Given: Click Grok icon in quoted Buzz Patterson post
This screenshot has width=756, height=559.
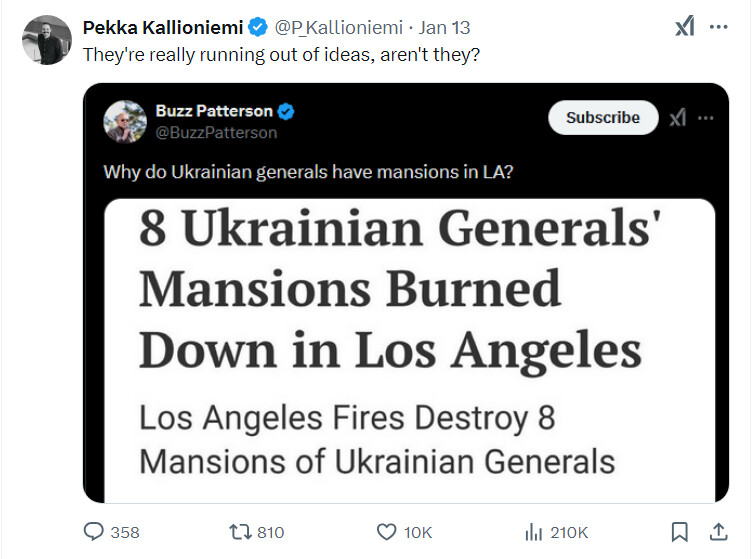Looking at the screenshot, I should (677, 118).
